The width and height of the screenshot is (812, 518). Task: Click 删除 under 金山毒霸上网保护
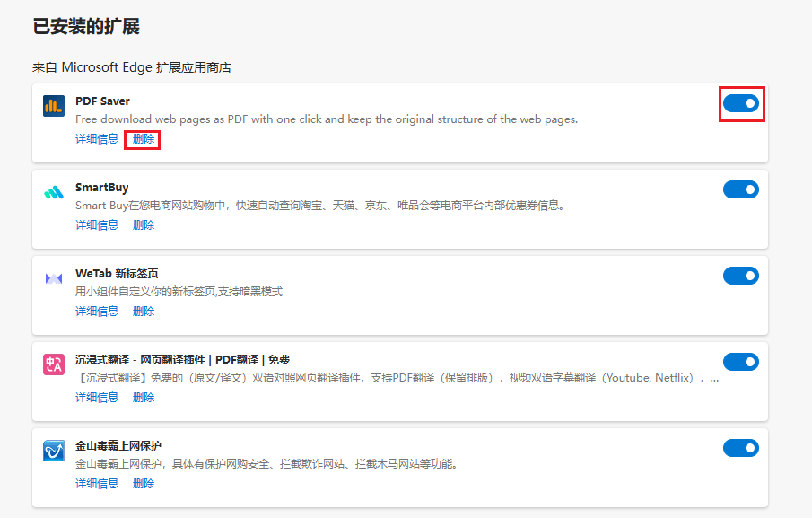coord(142,483)
